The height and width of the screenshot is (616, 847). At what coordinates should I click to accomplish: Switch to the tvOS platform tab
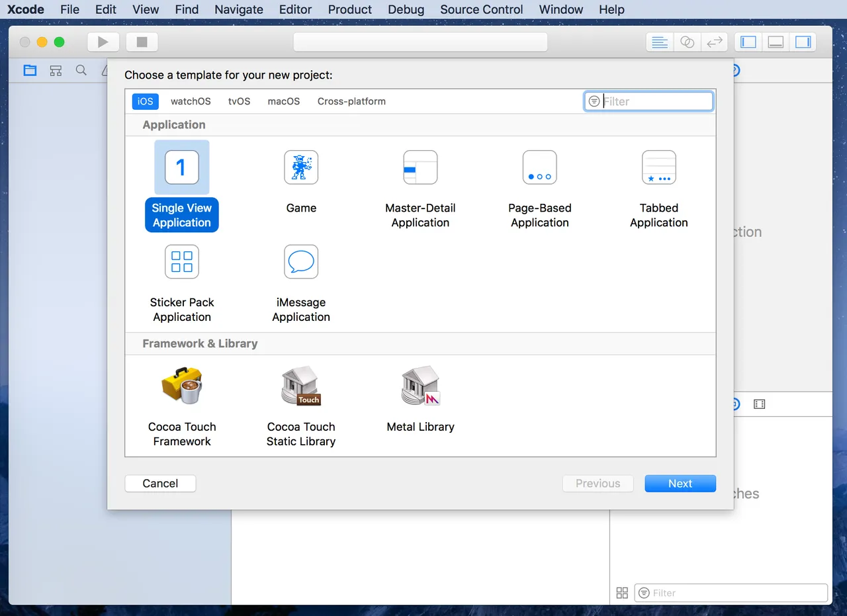[240, 101]
